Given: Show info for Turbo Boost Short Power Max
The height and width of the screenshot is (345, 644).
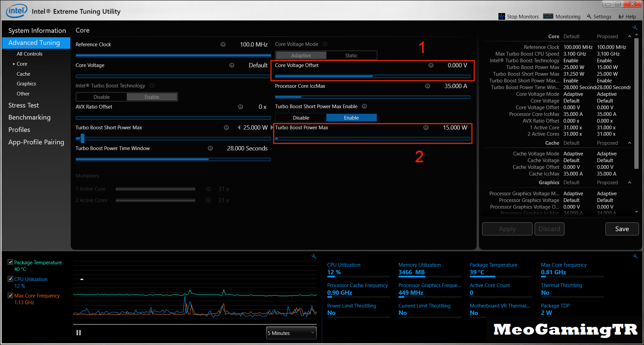Looking at the screenshot, I should pyautogui.click(x=226, y=127).
